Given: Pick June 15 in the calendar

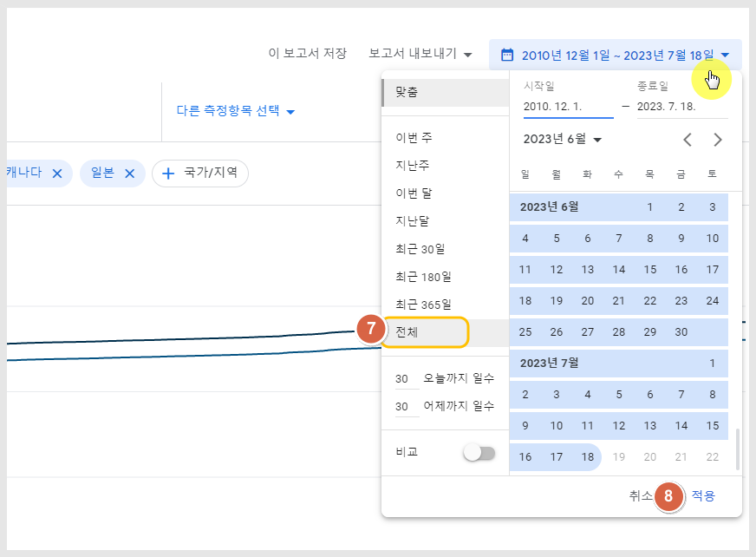Looking at the screenshot, I should point(650,269).
